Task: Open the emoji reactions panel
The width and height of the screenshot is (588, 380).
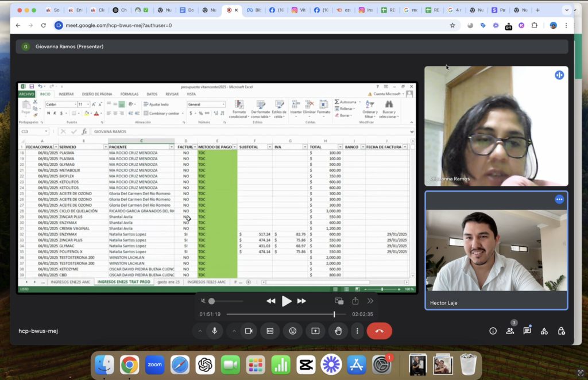Action: point(293,331)
